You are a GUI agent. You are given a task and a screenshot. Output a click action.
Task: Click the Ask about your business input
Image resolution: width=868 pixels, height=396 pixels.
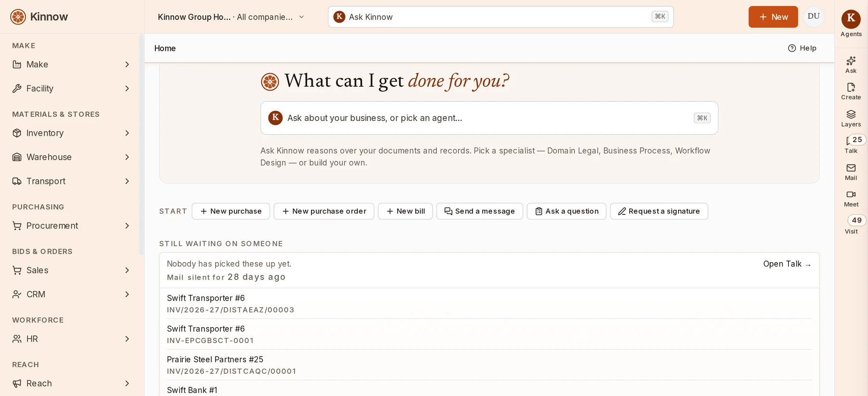click(x=489, y=118)
